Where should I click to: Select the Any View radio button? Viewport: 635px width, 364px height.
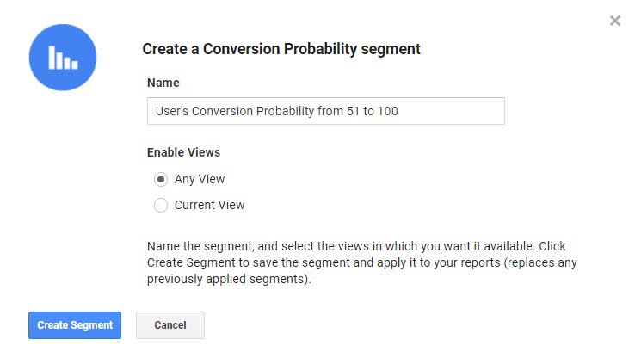click(161, 180)
